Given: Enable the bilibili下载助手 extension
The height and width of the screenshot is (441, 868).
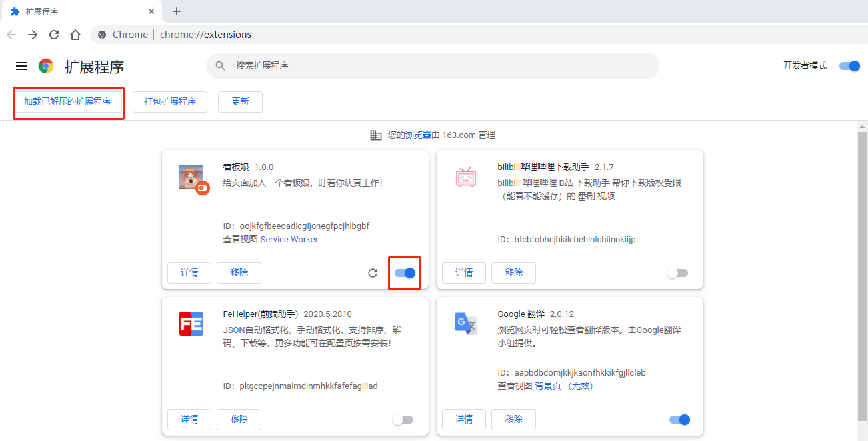Looking at the screenshot, I should click(x=677, y=273).
